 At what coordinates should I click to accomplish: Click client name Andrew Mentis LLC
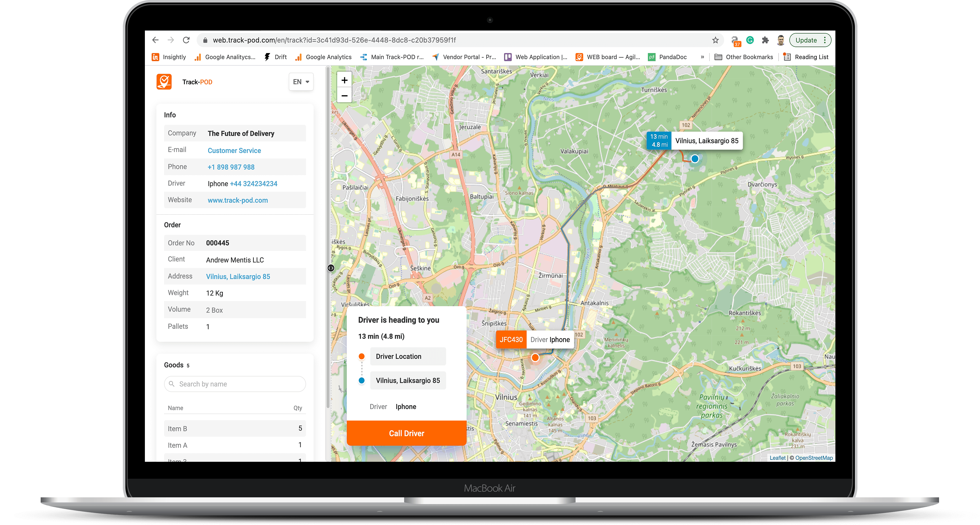point(235,260)
